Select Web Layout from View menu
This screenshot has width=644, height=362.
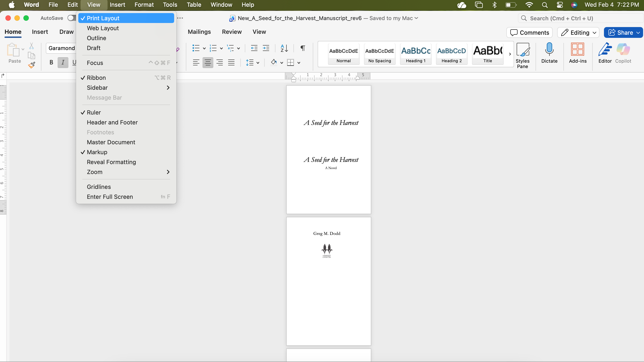pyautogui.click(x=103, y=28)
